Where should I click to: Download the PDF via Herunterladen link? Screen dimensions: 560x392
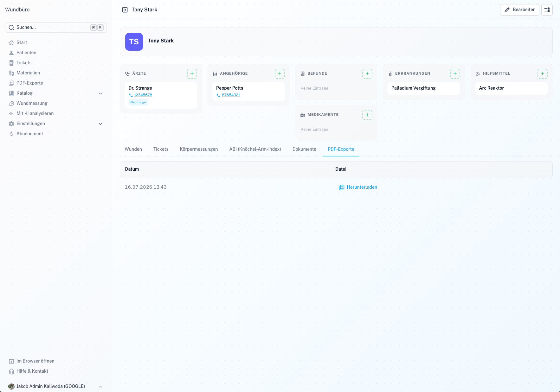(358, 187)
